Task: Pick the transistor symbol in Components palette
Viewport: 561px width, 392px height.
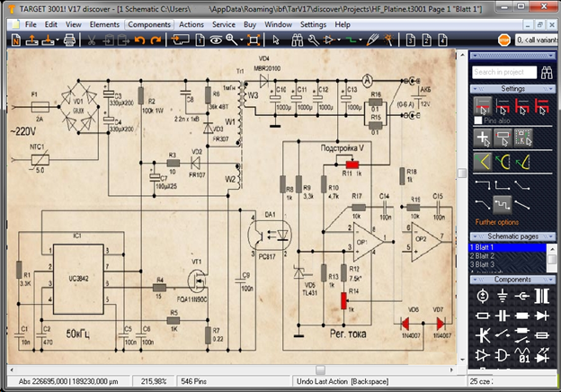Action: click(483, 335)
